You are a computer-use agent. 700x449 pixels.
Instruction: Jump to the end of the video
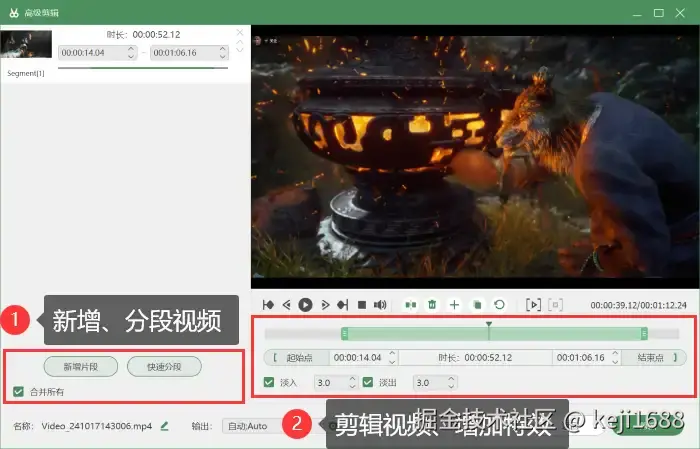343,305
